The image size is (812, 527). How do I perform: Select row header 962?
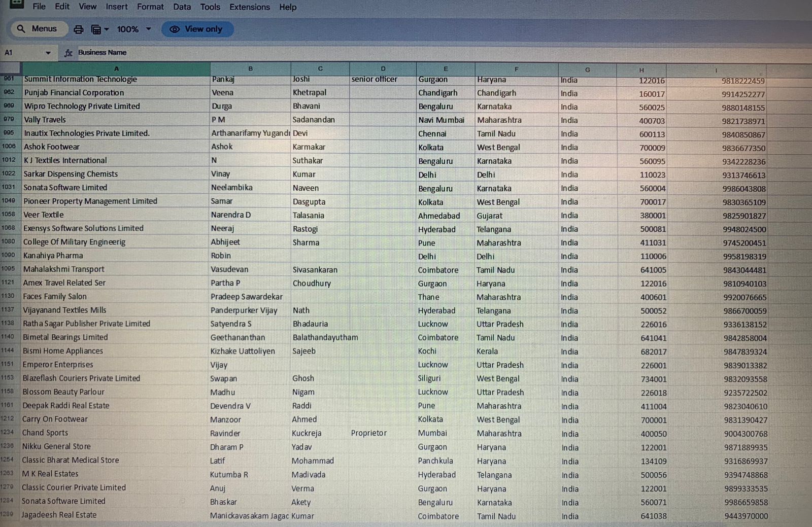click(x=9, y=92)
